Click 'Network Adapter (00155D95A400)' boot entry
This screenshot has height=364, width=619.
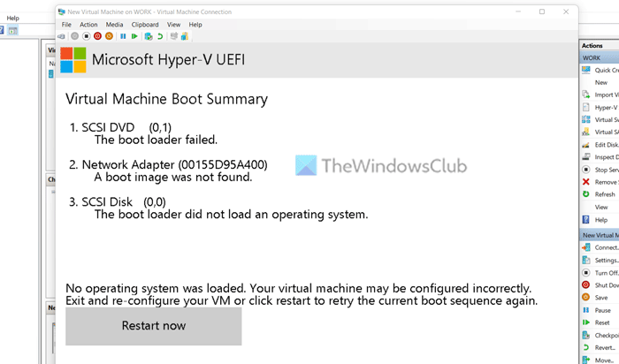[174, 165]
